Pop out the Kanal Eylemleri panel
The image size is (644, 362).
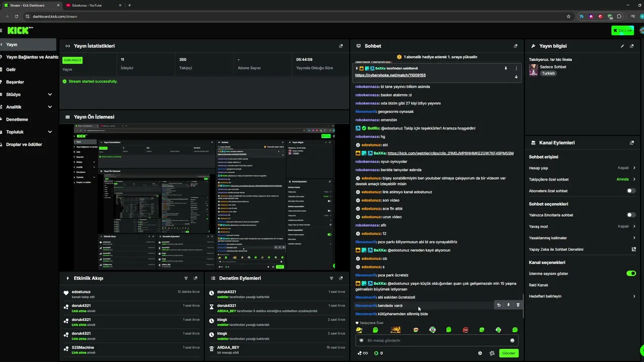point(632,143)
